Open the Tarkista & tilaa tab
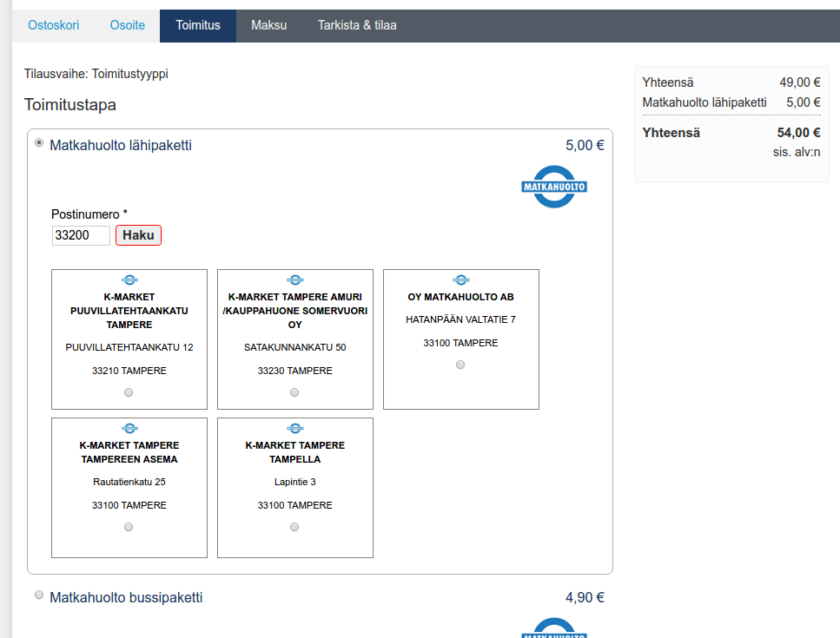The image size is (840, 638). [357, 25]
